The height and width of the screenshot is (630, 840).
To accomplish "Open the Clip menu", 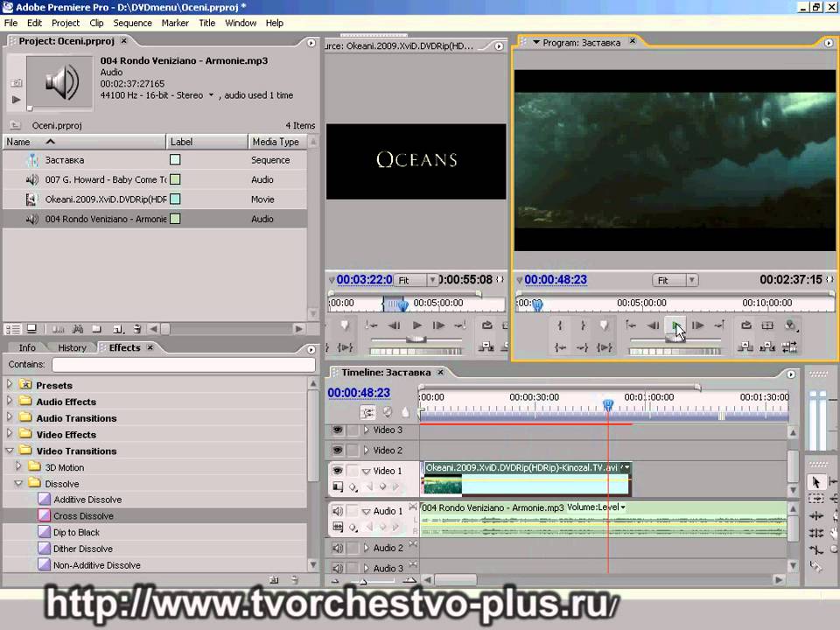I will 96,23.
